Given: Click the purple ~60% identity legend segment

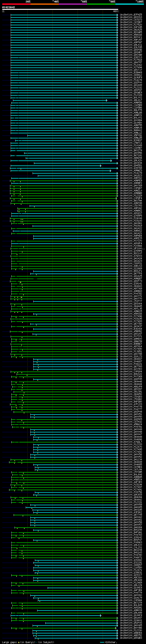Looking at the screenshot, I should (73, 4).
